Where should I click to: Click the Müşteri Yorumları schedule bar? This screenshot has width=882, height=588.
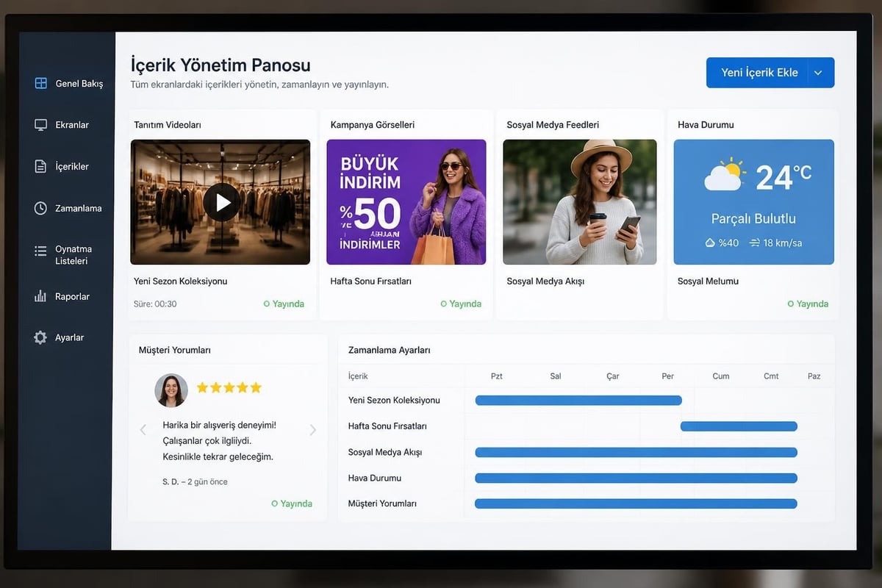(636, 503)
